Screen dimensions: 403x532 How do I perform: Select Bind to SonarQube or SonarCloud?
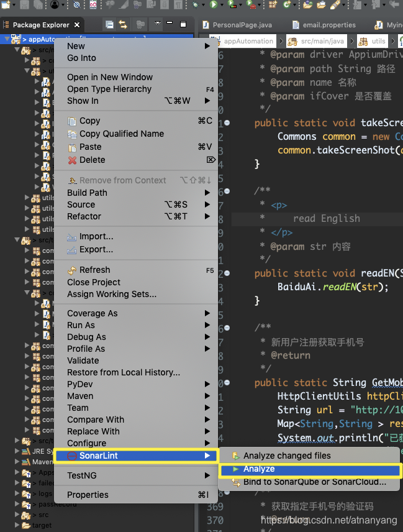click(310, 482)
